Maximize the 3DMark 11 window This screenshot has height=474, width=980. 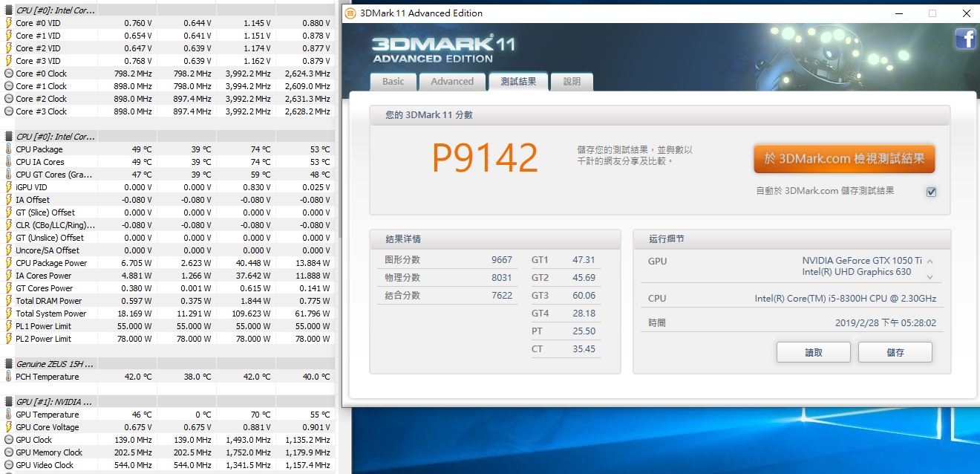pyautogui.click(x=932, y=13)
